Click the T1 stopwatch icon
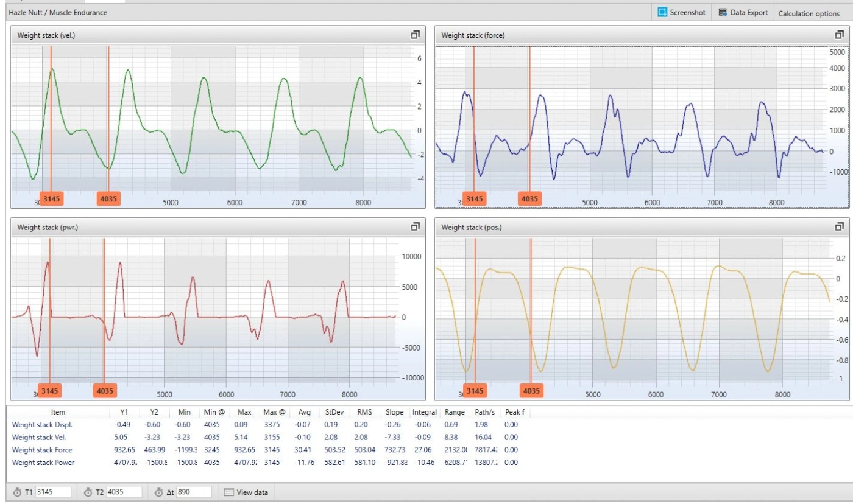Screen dimensions: 853x504 [x=18, y=492]
